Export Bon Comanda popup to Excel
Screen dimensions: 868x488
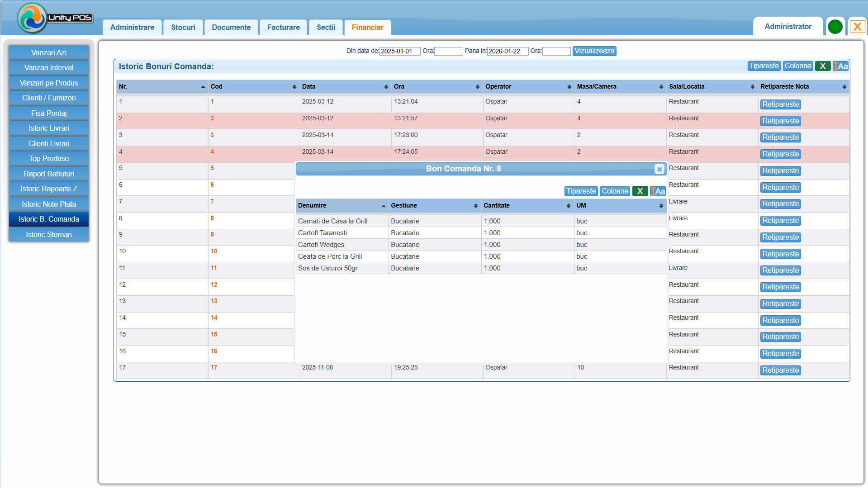(x=640, y=191)
